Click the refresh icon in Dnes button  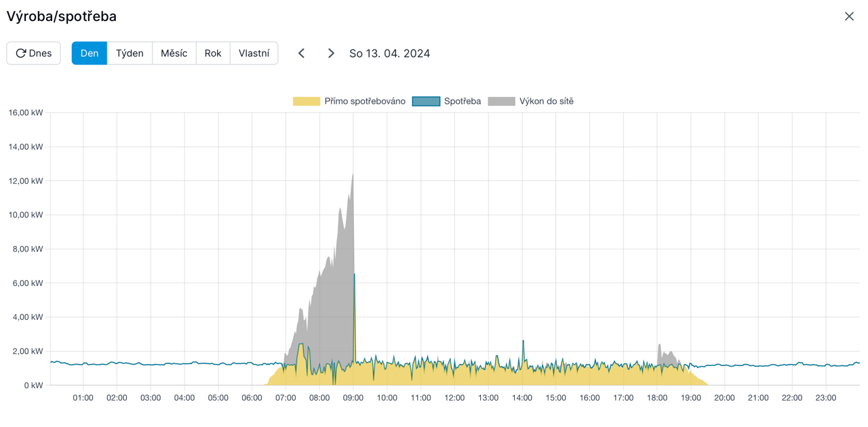click(x=21, y=54)
